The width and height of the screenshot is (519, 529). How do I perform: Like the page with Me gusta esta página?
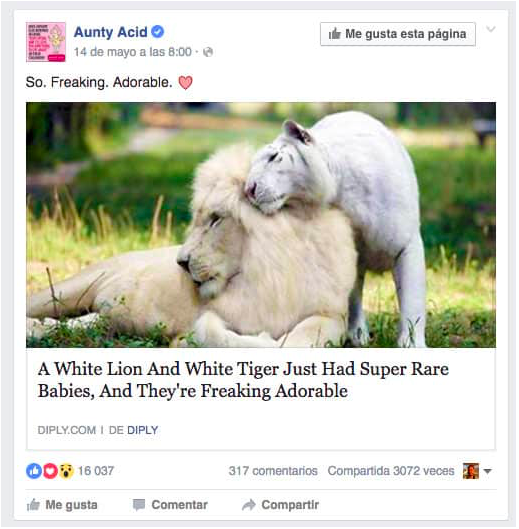point(398,34)
